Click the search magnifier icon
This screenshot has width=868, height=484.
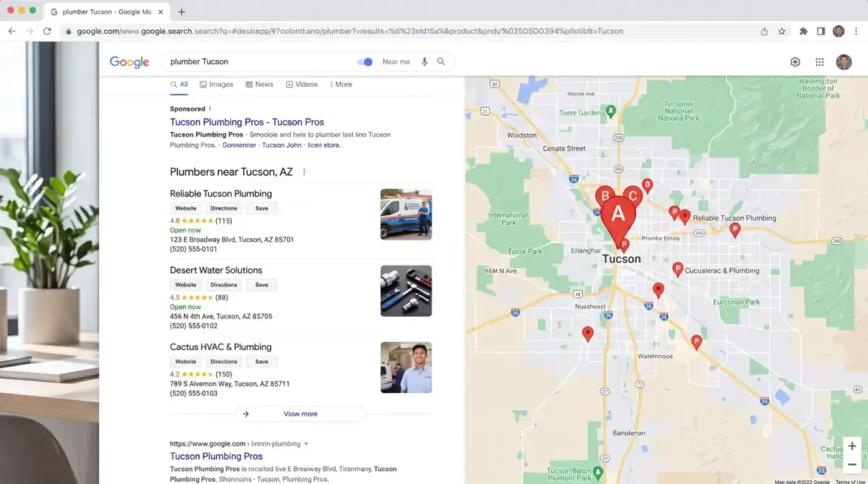point(441,61)
